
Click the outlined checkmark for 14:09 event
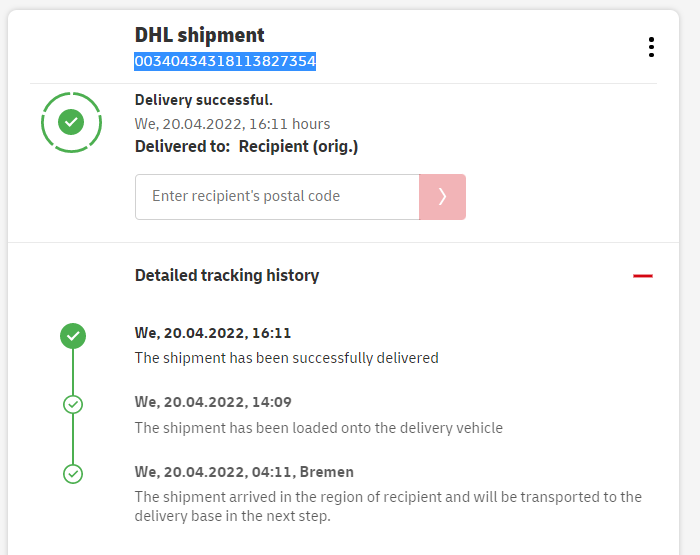click(x=72, y=404)
